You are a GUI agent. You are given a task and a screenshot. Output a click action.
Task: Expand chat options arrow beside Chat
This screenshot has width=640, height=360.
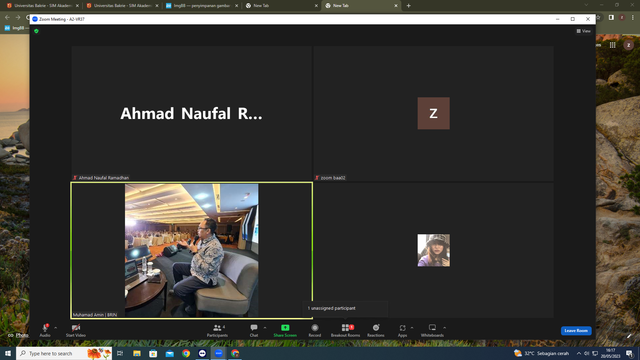265,328
